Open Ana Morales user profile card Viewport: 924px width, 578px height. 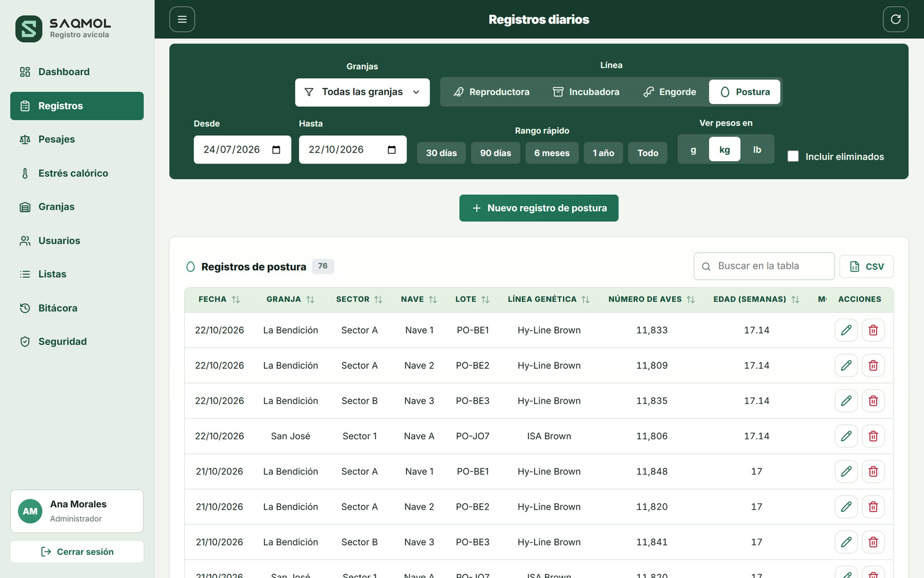click(x=77, y=512)
